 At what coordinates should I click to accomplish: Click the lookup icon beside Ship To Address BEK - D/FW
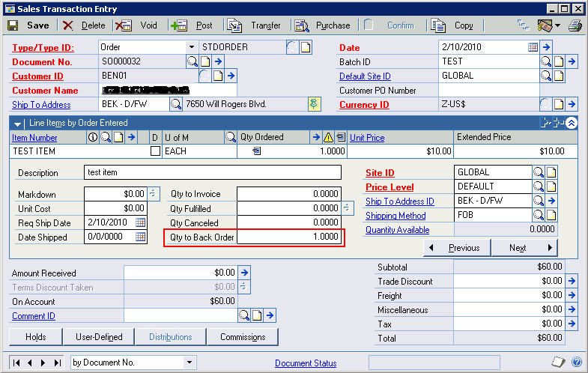pos(176,104)
